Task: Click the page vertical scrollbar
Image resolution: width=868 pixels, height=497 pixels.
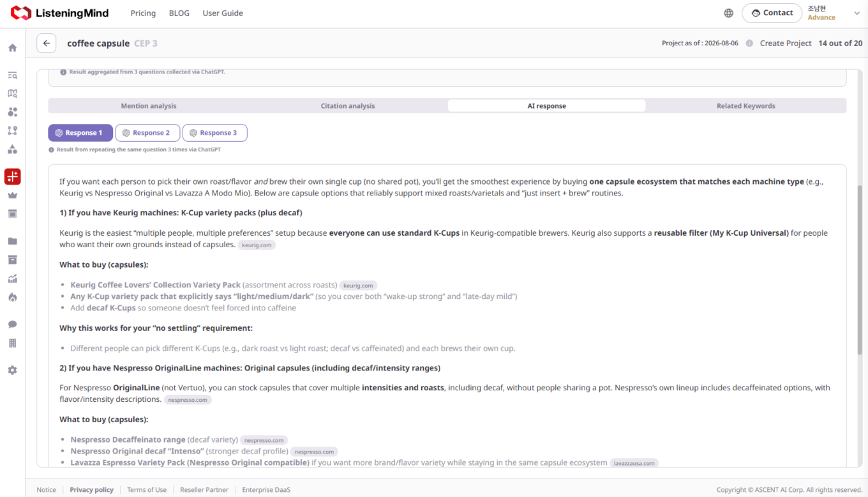Action: point(859,270)
